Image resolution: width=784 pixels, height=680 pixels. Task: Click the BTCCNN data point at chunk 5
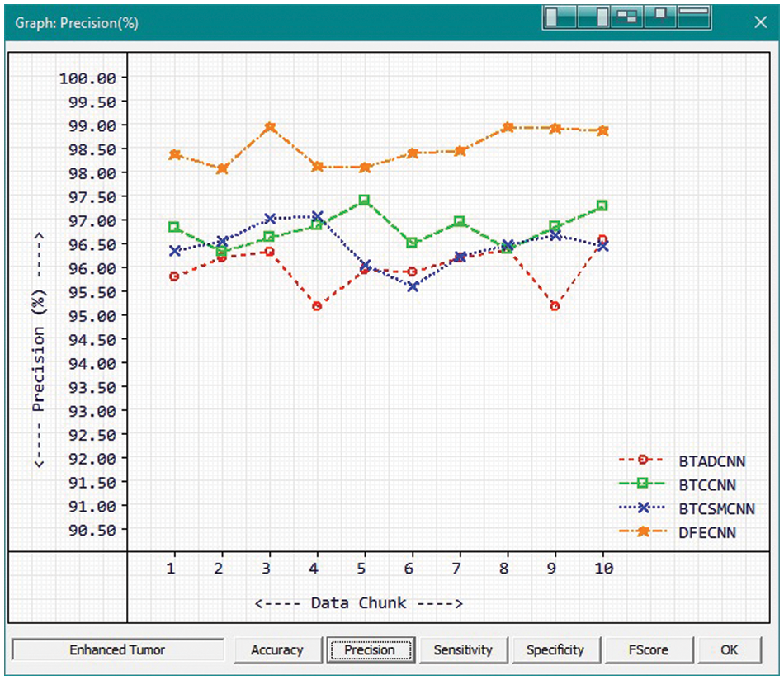(364, 200)
